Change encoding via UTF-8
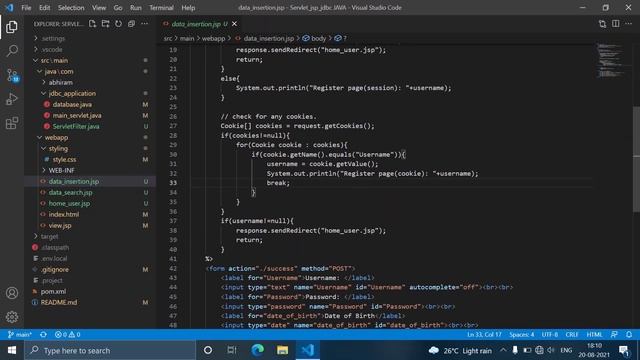This screenshot has width=640, height=360. [550, 334]
